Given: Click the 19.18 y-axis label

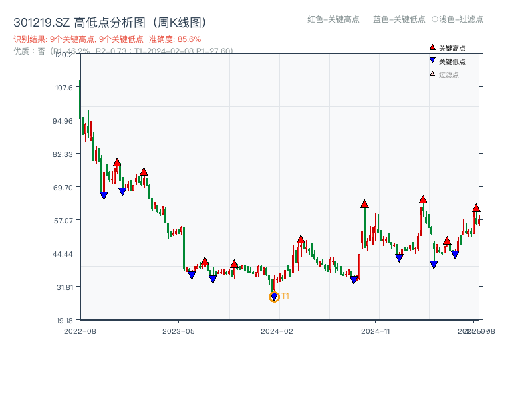Looking at the screenshot, I should [65, 321].
